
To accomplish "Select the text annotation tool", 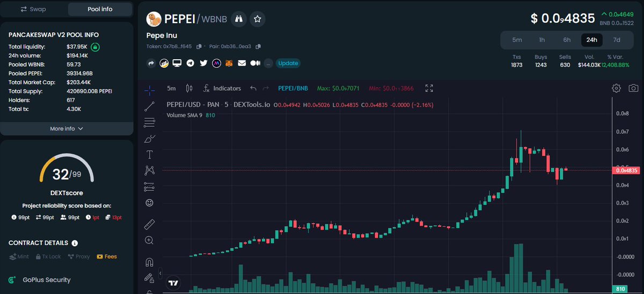I will click(150, 155).
